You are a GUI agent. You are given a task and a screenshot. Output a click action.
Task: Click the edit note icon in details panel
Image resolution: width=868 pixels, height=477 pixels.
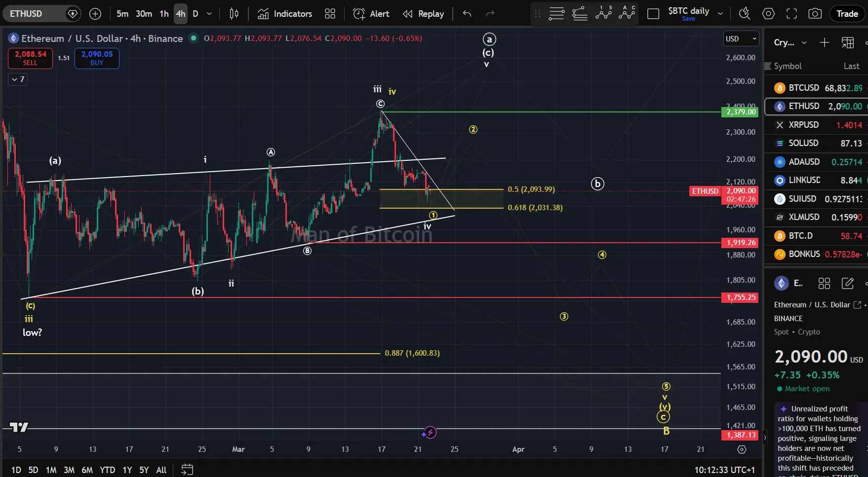[x=848, y=283]
